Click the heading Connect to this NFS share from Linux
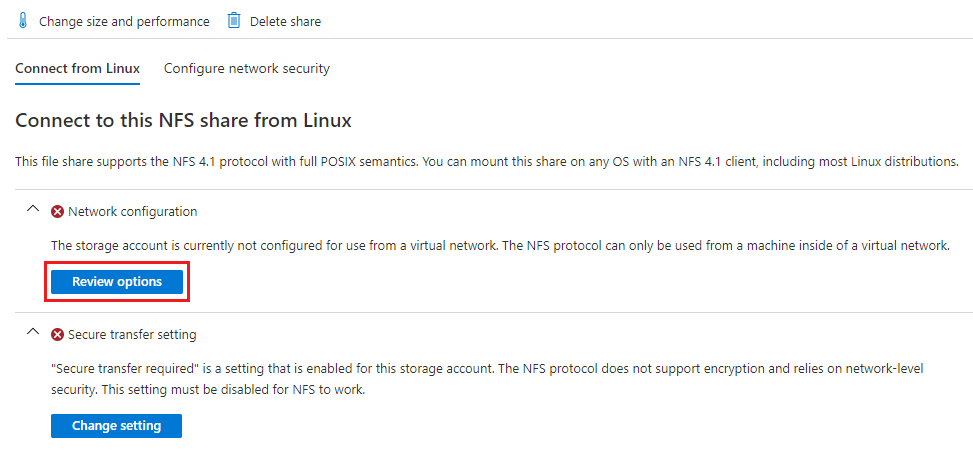 pos(183,121)
